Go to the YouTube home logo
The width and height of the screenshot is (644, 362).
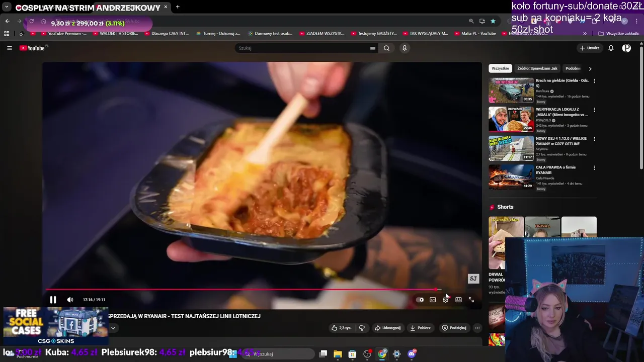(x=33, y=48)
